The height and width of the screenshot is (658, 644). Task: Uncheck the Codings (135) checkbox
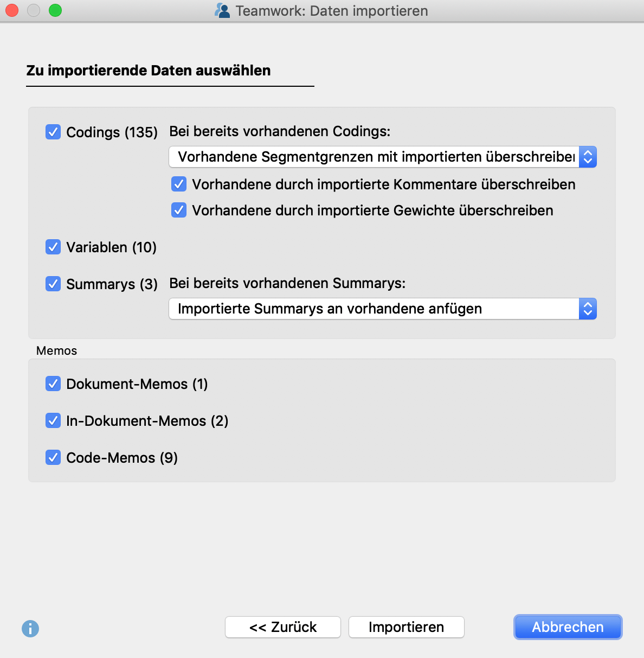click(x=53, y=132)
